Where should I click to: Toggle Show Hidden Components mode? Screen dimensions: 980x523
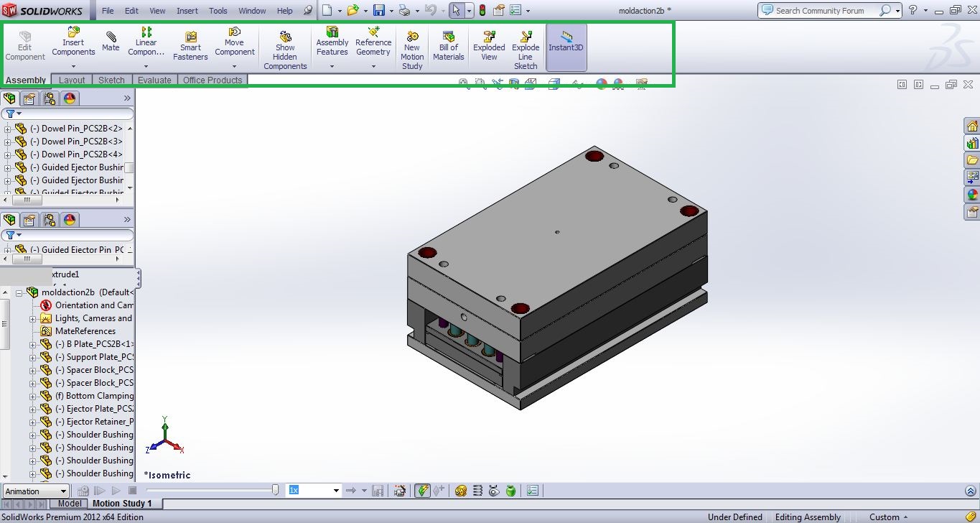tap(285, 47)
